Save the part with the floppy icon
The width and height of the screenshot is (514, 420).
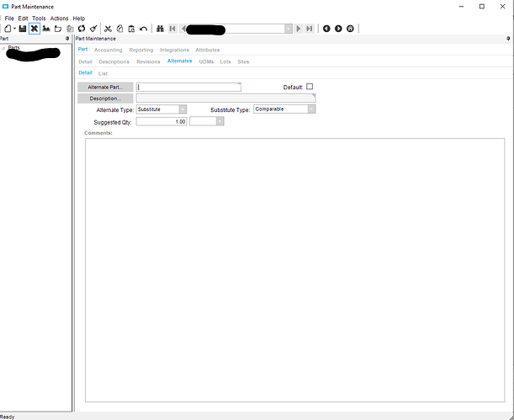tap(22, 29)
